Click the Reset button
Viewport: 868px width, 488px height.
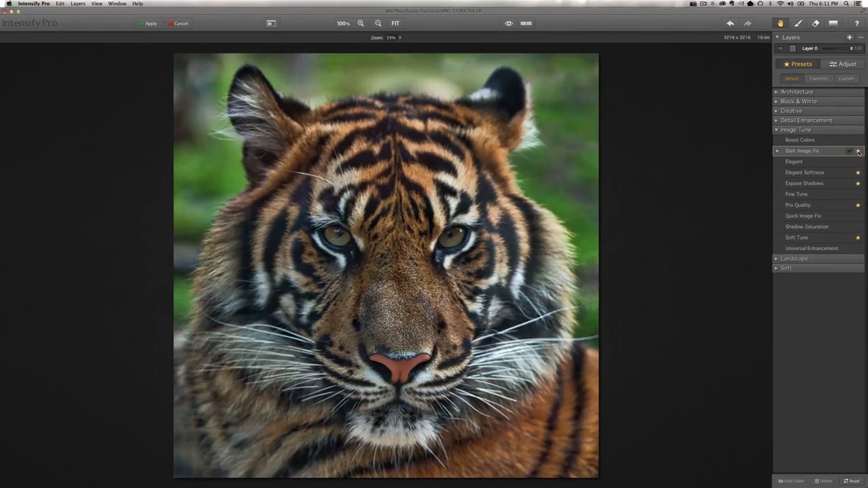click(852, 481)
